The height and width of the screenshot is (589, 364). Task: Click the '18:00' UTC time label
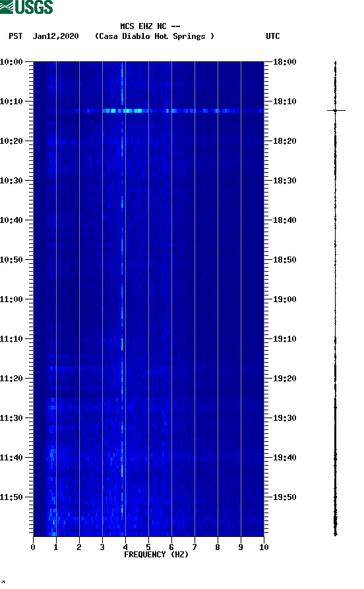click(x=285, y=61)
